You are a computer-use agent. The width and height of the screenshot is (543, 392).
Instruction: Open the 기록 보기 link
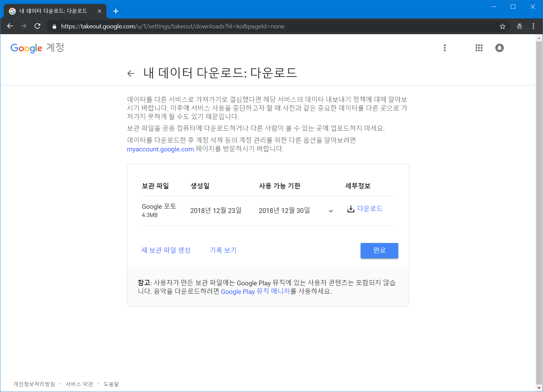pyautogui.click(x=223, y=250)
